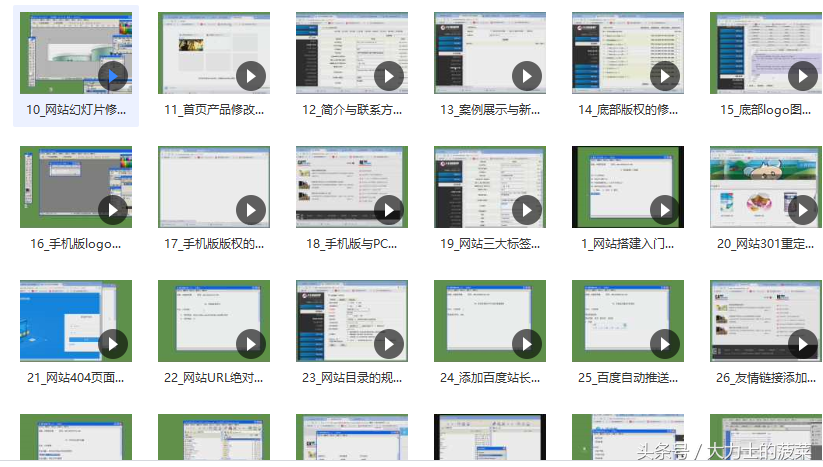The image size is (823, 467).
Task: Open thumbnail of 25_百度自动推送 video
Action: click(628, 321)
